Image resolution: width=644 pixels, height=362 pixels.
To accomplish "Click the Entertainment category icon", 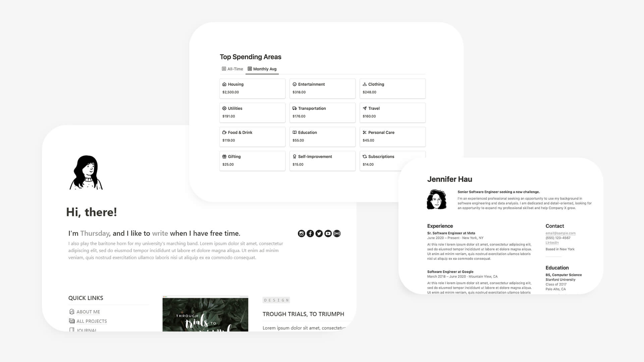I will [x=294, y=84].
